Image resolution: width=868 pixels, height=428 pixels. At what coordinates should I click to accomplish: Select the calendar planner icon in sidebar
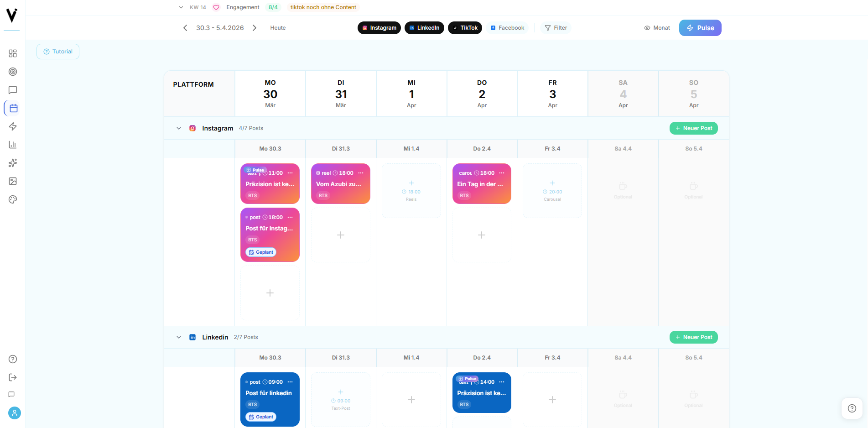click(x=13, y=108)
